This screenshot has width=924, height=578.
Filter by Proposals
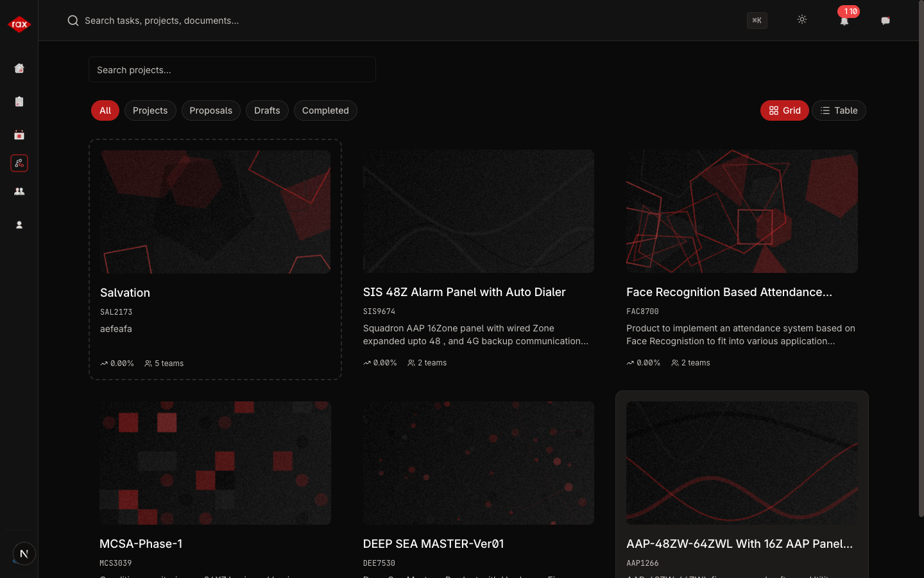[x=211, y=110]
